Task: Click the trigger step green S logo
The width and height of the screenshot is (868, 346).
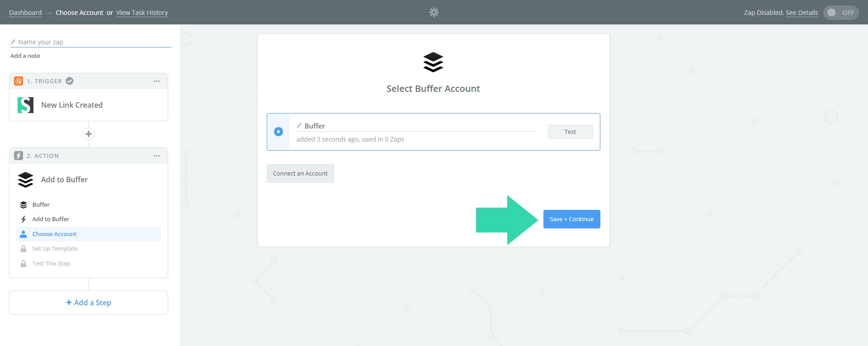Action: pyautogui.click(x=25, y=105)
